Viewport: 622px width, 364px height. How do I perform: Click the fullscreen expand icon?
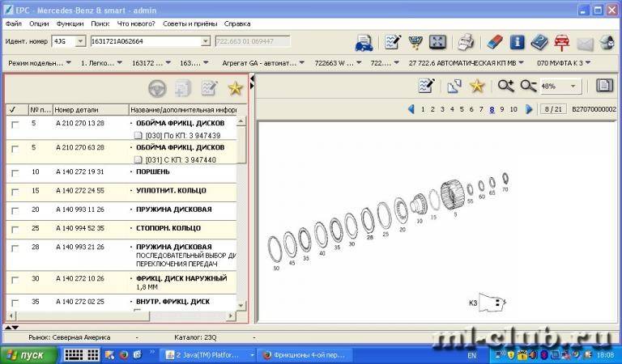tap(437, 42)
